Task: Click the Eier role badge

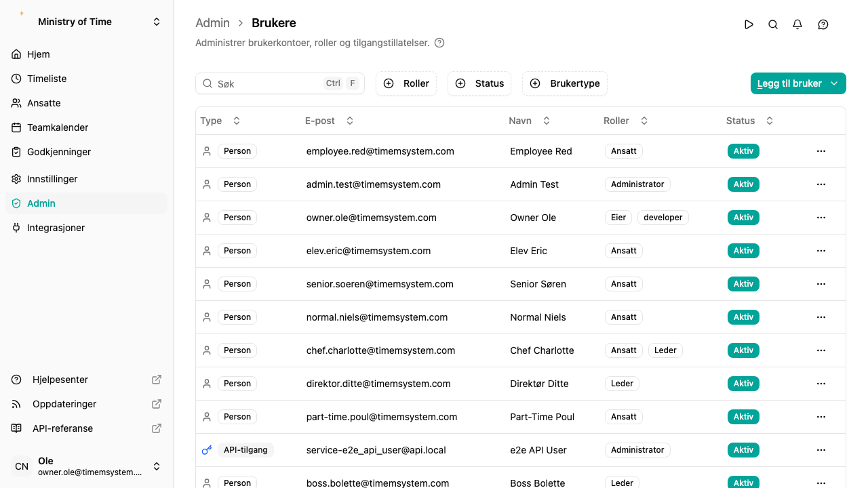Action: (618, 218)
